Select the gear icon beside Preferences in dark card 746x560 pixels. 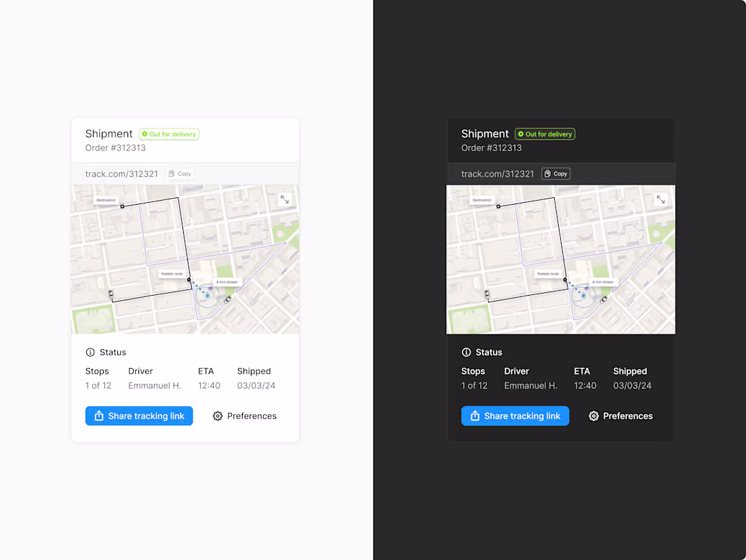point(594,416)
